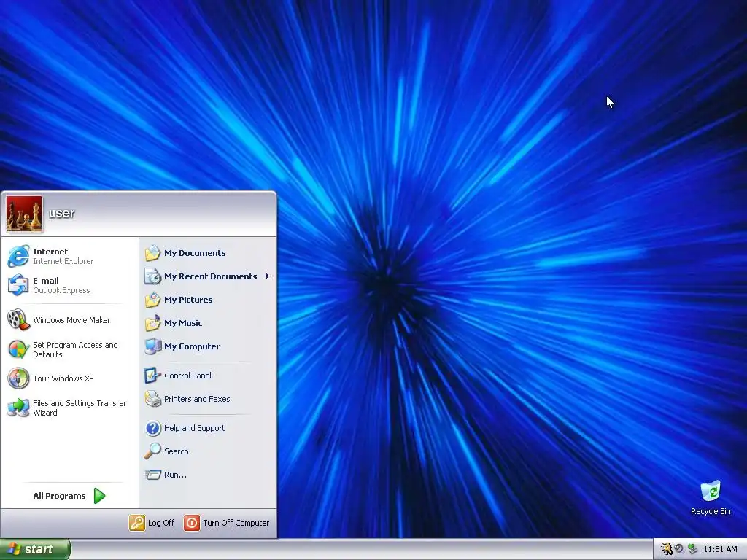The width and height of the screenshot is (747, 560).
Task: Click the Files and Settings Transfer Wizard icon
Action: coord(18,408)
